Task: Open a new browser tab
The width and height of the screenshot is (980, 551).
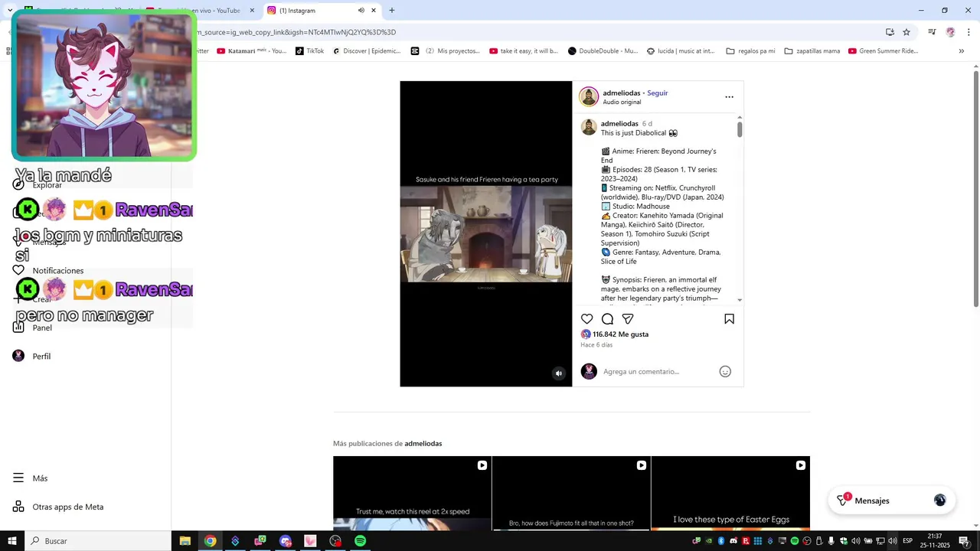Action: pyautogui.click(x=392, y=11)
